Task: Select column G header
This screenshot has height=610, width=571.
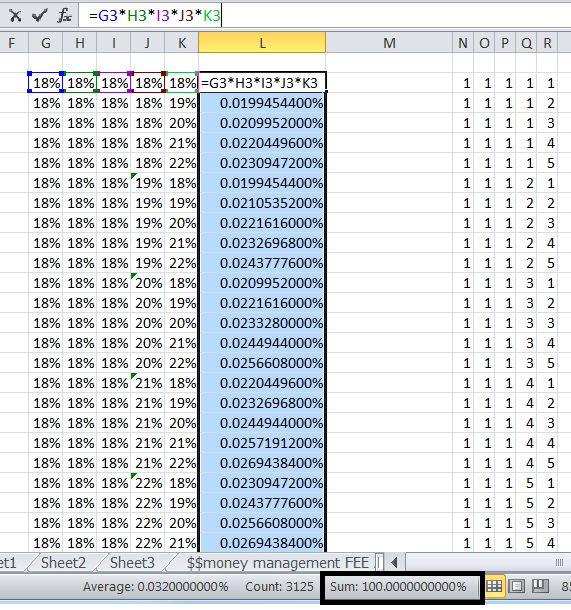Action: click(46, 43)
